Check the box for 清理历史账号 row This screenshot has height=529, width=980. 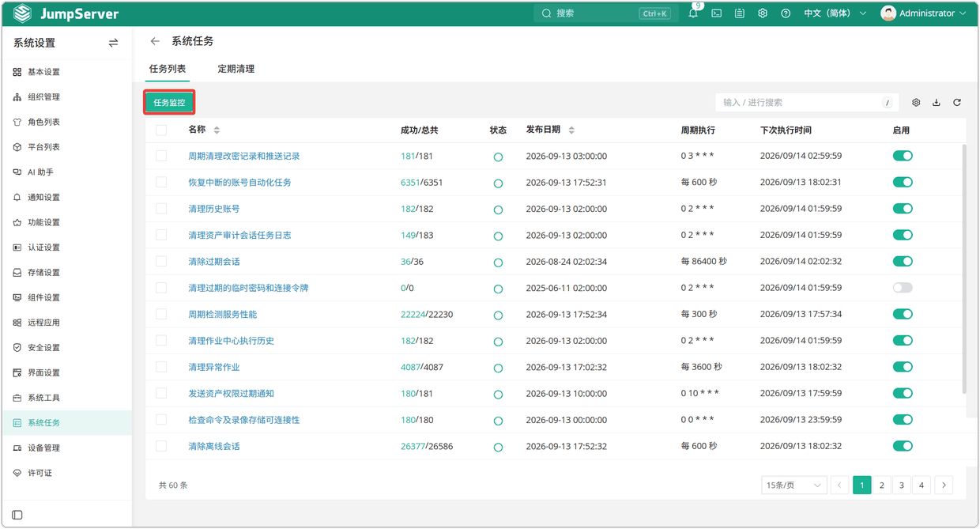pyautogui.click(x=161, y=209)
